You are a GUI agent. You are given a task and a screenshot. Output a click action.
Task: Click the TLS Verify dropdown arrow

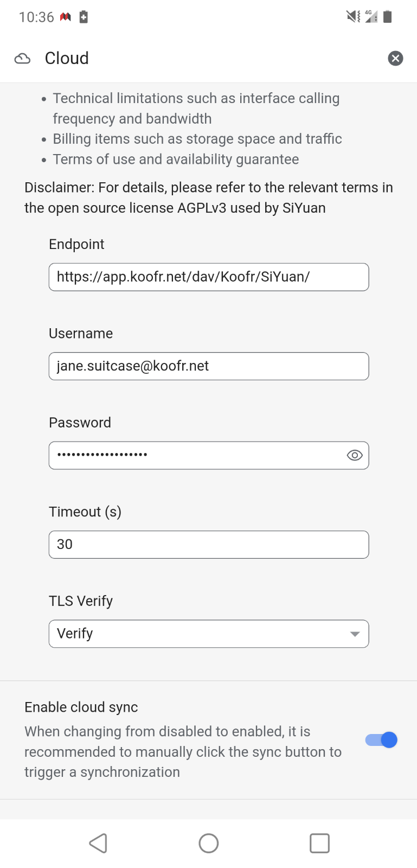pyautogui.click(x=355, y=633)
